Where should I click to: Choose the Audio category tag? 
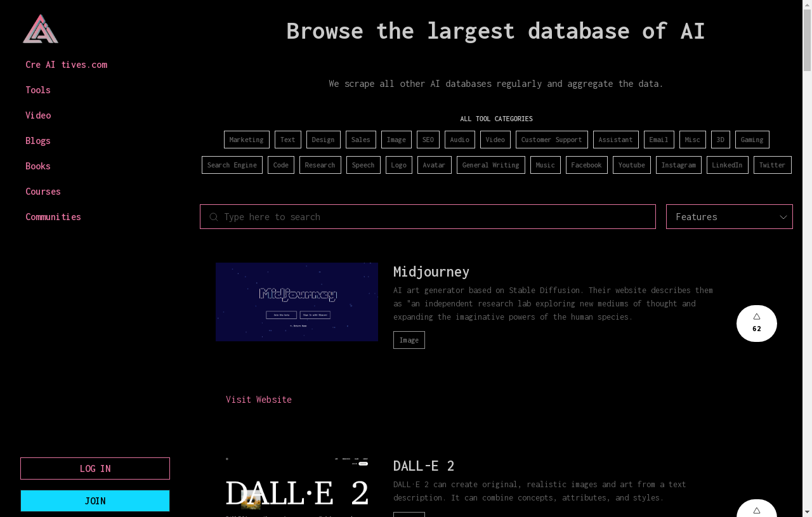(460, 140)
